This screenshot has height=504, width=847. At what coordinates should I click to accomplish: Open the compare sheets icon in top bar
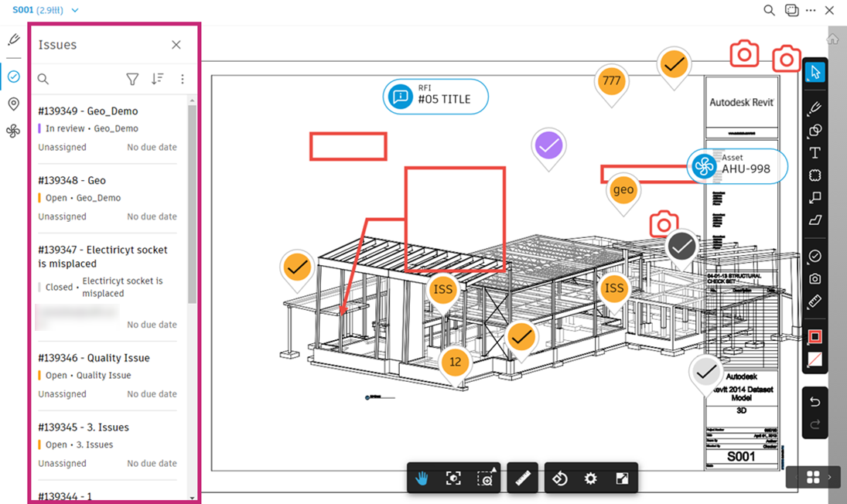tap(792, 10)
